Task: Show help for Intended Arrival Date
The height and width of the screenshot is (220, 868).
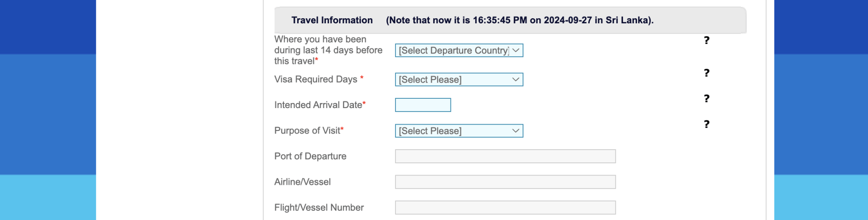Action: click(x=707, y=99)
